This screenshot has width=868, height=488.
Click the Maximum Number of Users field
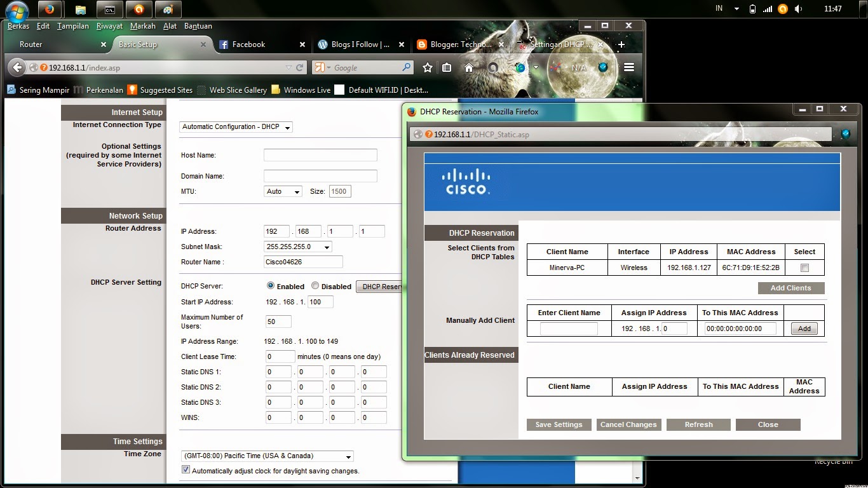(x=278, y=322)
